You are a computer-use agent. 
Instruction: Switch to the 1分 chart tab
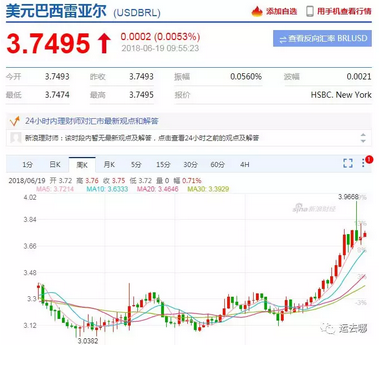click(x=28, y=164)
